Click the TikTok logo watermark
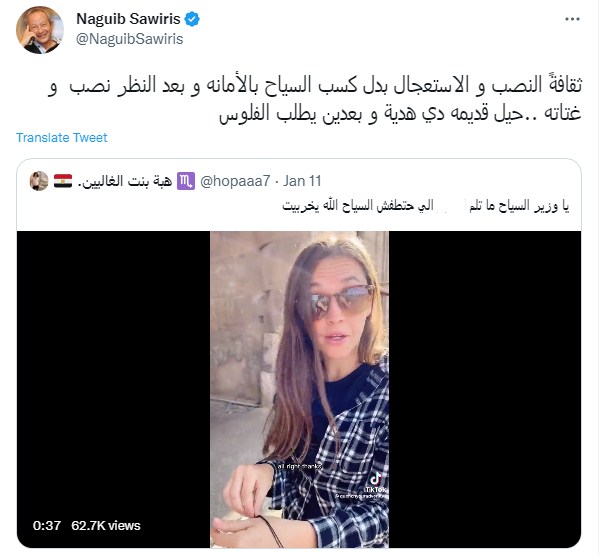The image size is (599, 555). click(376, 482)
